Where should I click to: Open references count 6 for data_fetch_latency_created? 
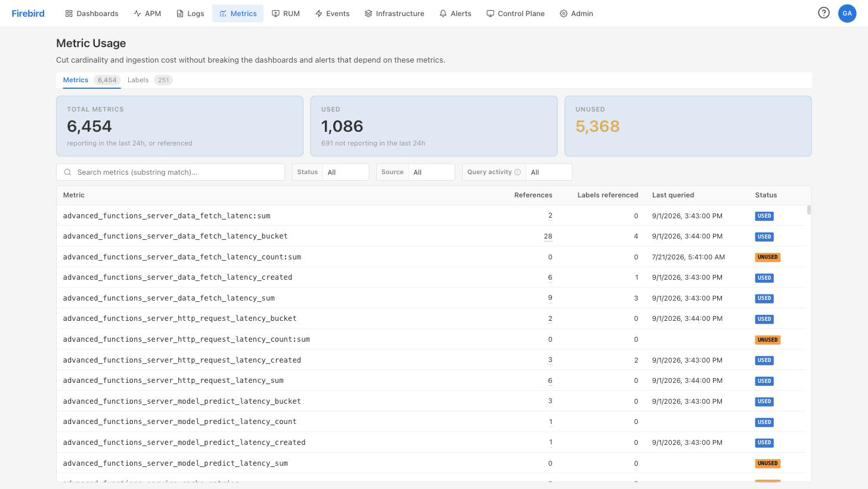pos(550,277)
